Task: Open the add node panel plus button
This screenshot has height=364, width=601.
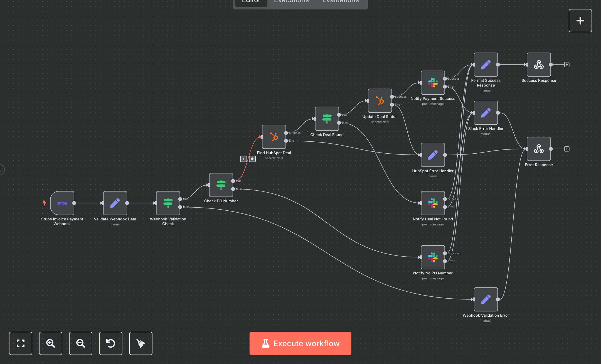Action: click(x=580, y=21)
